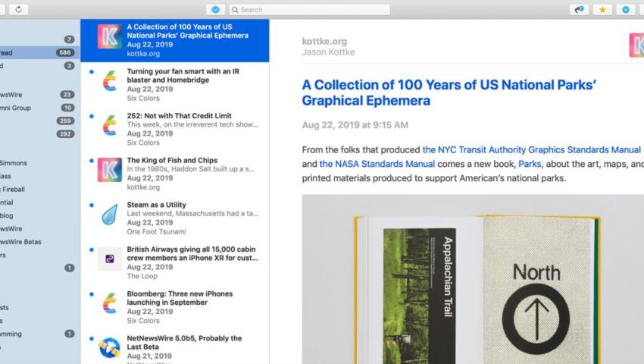Click kottke.org icon beside The King of Fish and Chips
The width and height of the screenshot is (644, 364).
[110, 169]
